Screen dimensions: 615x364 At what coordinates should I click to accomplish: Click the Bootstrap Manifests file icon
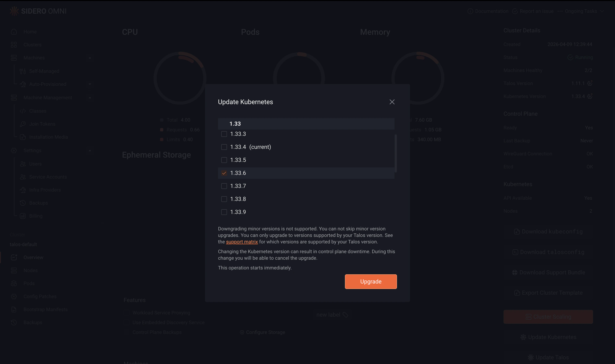point(14,310)
